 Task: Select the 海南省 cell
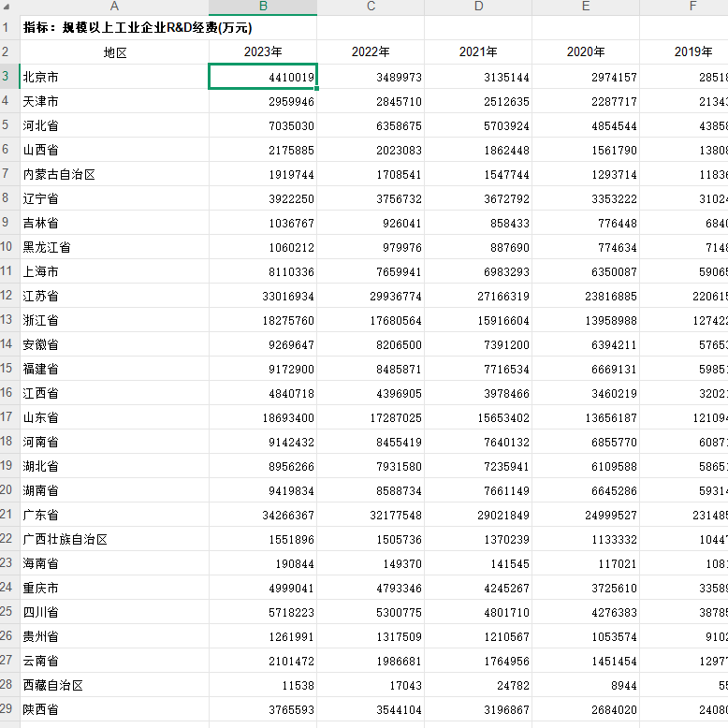pos(115,563)
